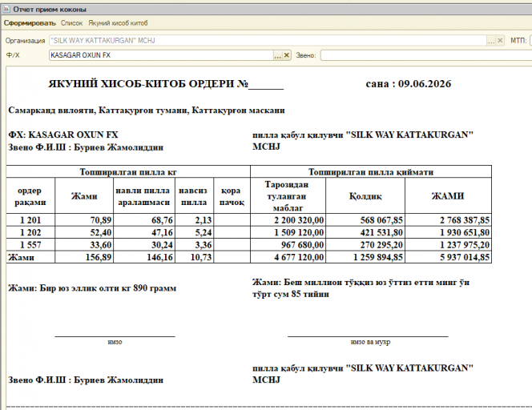
Task: Click the Сформировать button
Action: point(30,23)
